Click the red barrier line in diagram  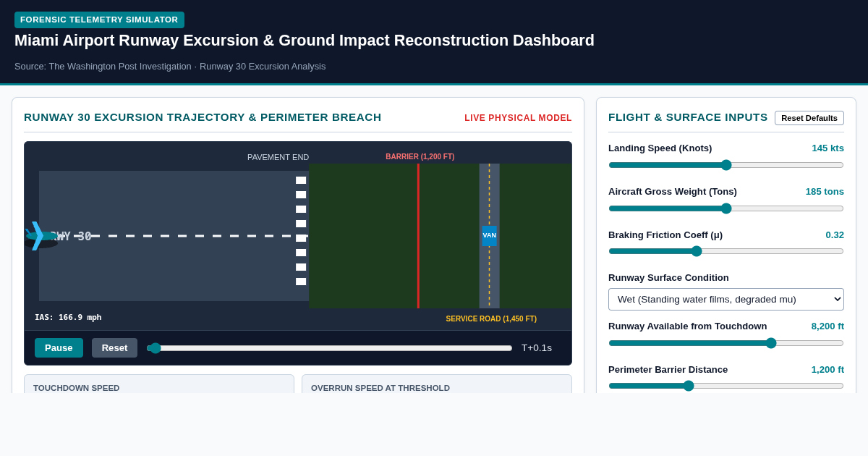418,236
